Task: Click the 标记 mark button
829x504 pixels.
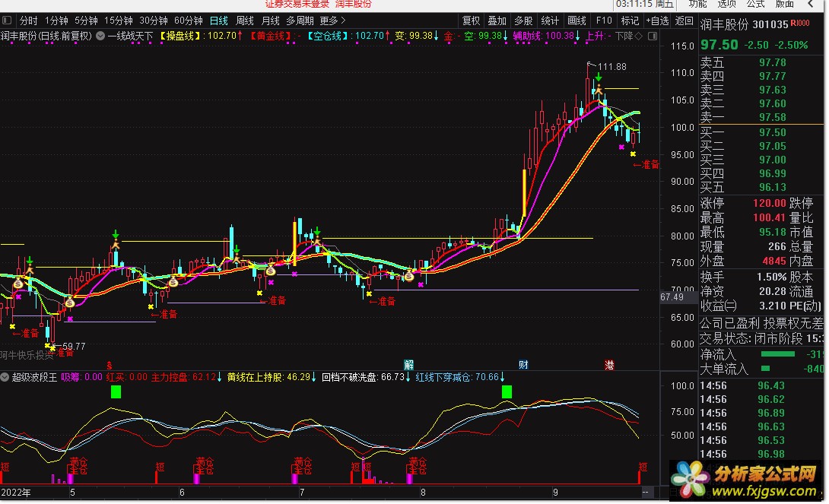Action: (630, 21)
